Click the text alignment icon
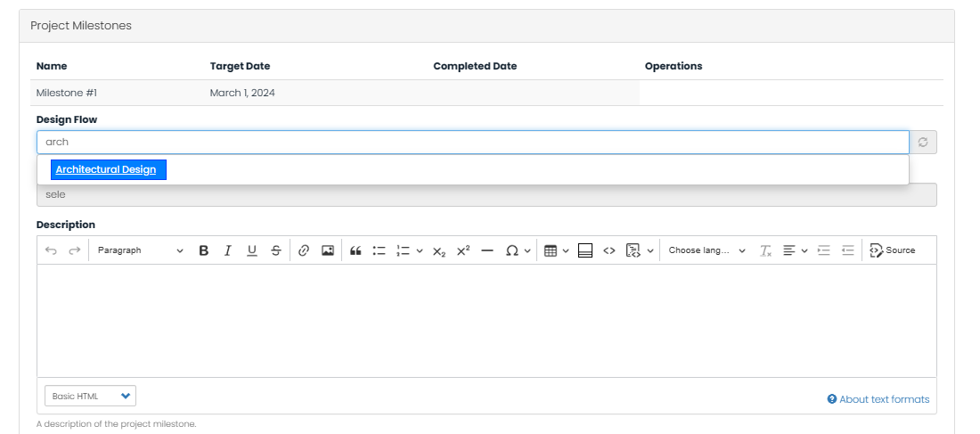 click(x=789, y=250)
